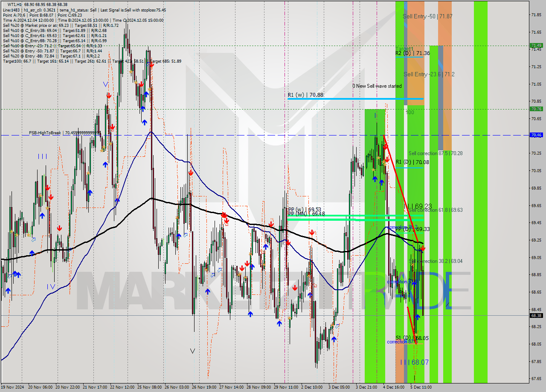Click the '22 Nov 12:00' time label
This screenshot has height=392, width=546.
tap(122, 387)
